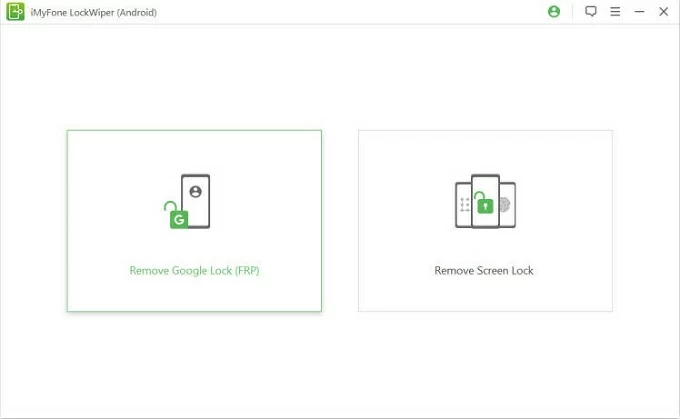Open the hamburger menu in title bar
The width and height of the screenshot is (680, 419).
click(615, 12)
